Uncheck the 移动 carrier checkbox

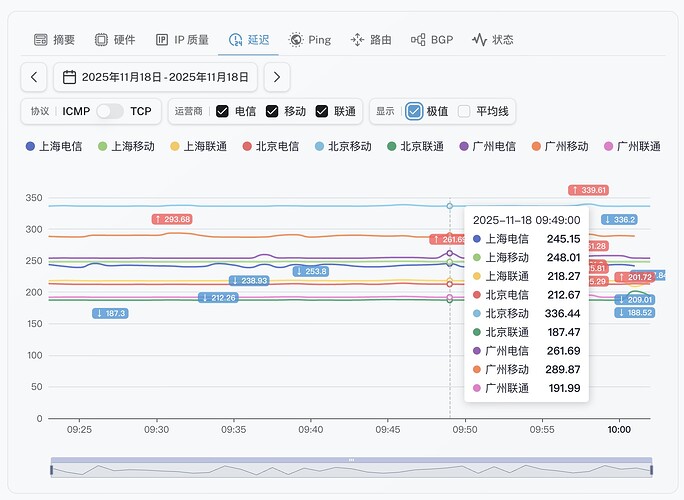(272, 111)
